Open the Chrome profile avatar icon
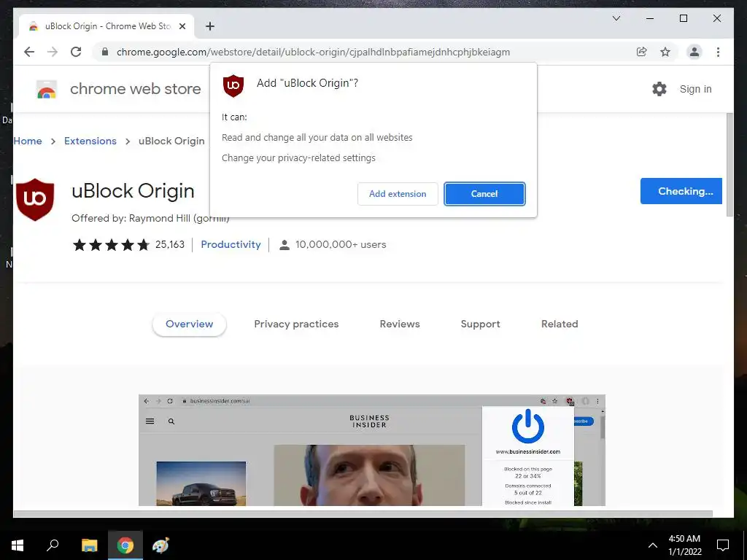Screen dimensions: 747x560 [694, 52]
